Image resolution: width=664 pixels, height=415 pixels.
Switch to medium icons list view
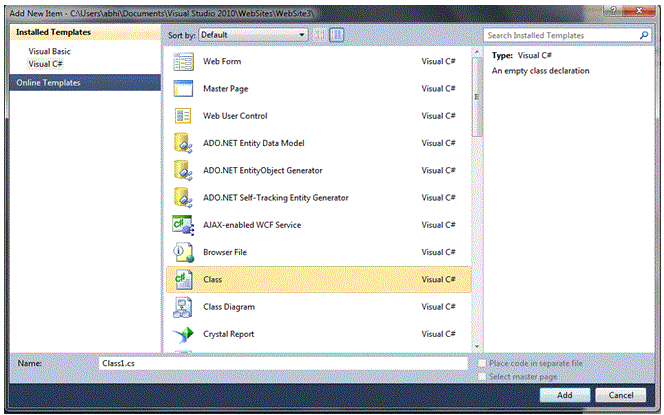[x=337, y=35]
